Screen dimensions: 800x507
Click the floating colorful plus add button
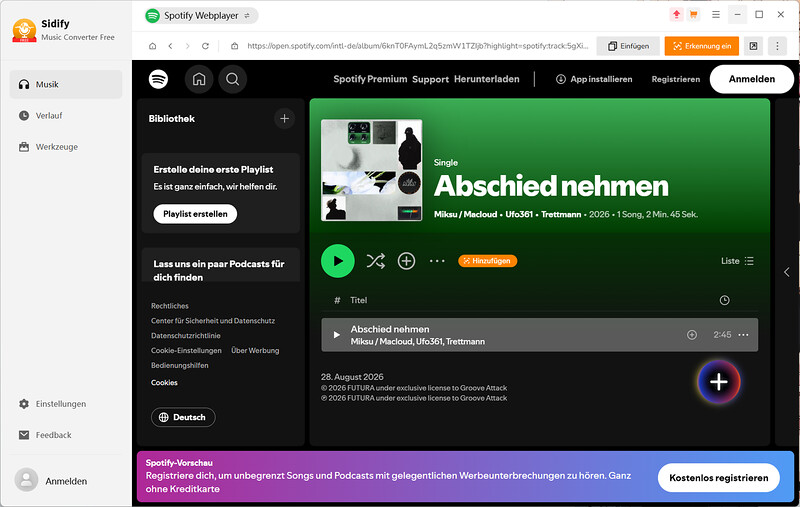pos(719,382)
